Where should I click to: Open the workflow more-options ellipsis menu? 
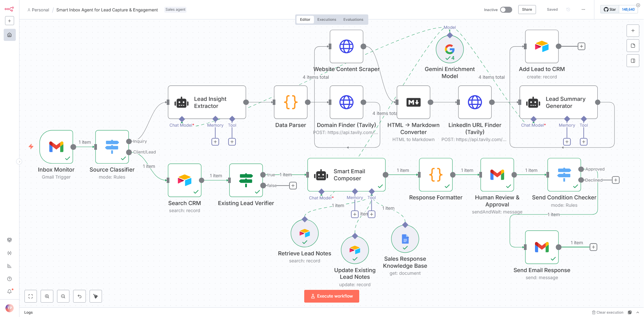coord(583,10)
